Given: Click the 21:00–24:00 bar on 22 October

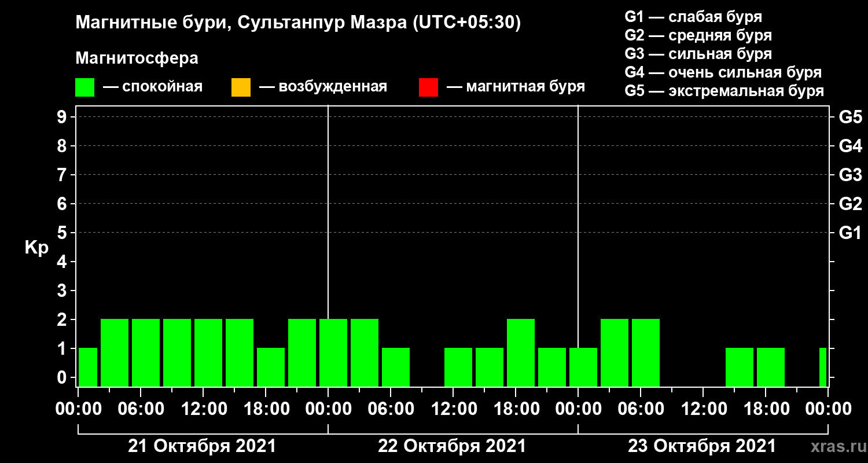Looking at the screenshot, I should [552, 367].
